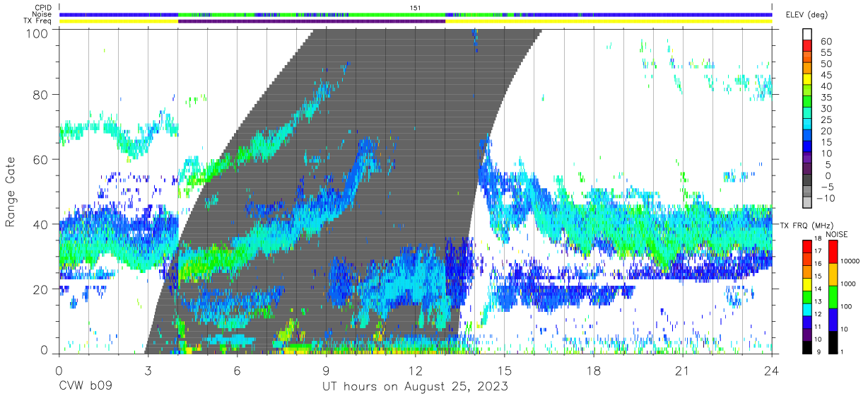The width and height of the screenshot is (868, 401).
Task: Click the blue Noise bar at the top
Action: [x=416, y=14]
